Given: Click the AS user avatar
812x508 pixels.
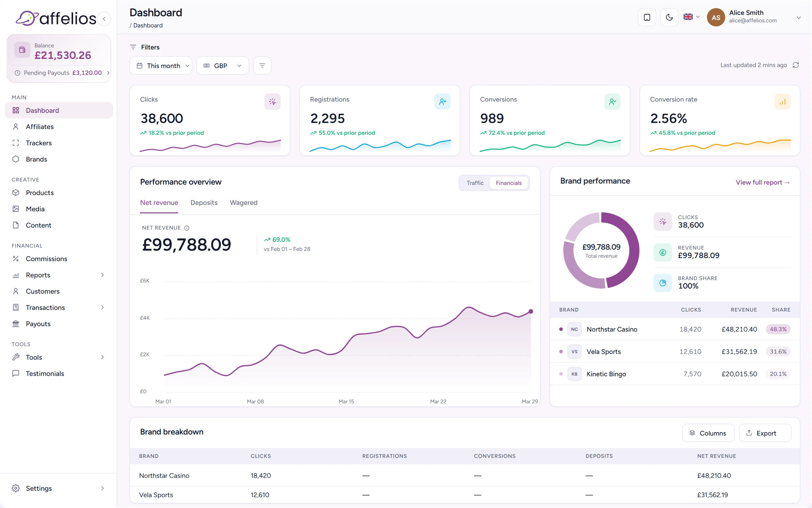Looking at the screenshot, I should click(x=716, y=18).
